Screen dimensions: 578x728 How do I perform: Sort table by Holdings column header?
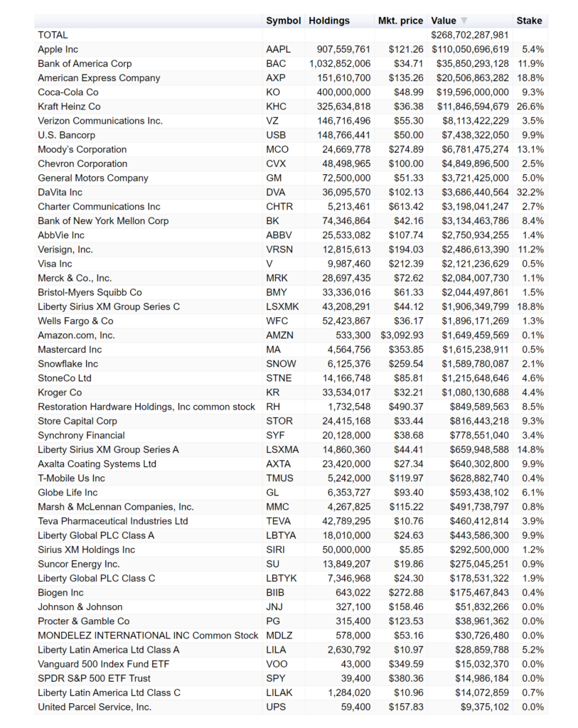tap(329, 21)
